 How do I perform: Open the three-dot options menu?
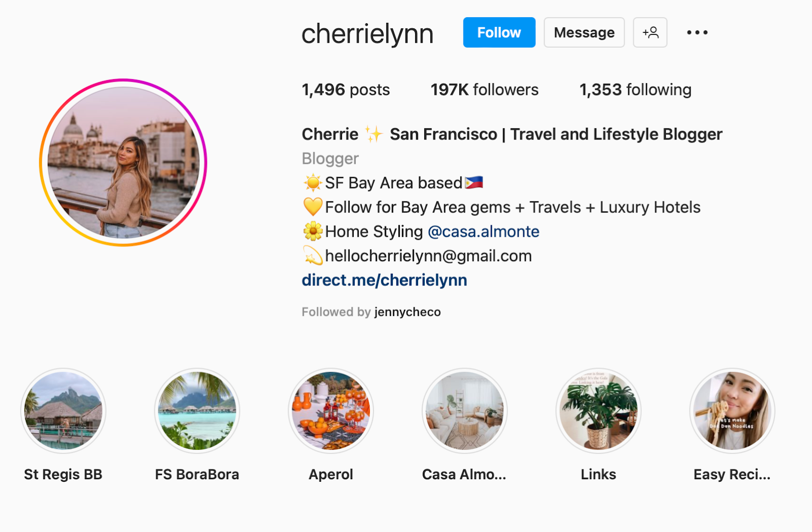[697, 32]
